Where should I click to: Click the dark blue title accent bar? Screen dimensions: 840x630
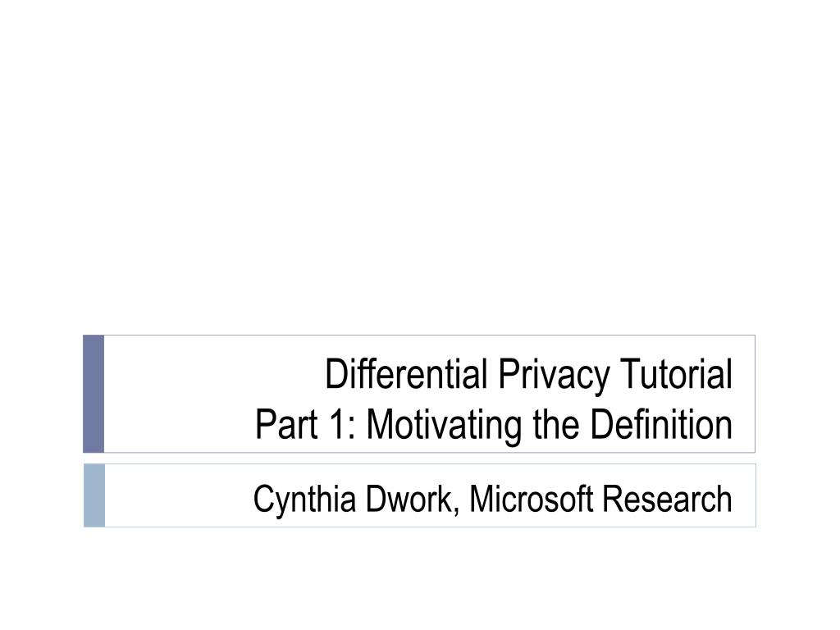tap(94, 394)
